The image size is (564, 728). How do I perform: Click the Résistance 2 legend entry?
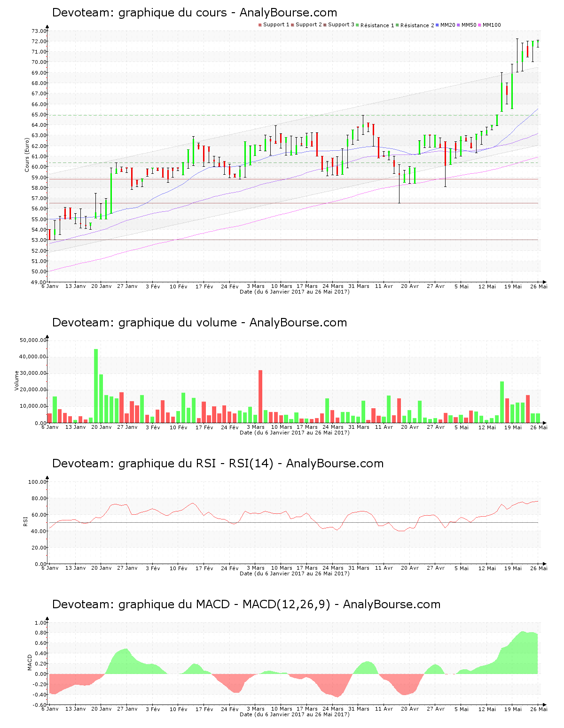coord(415,25)
